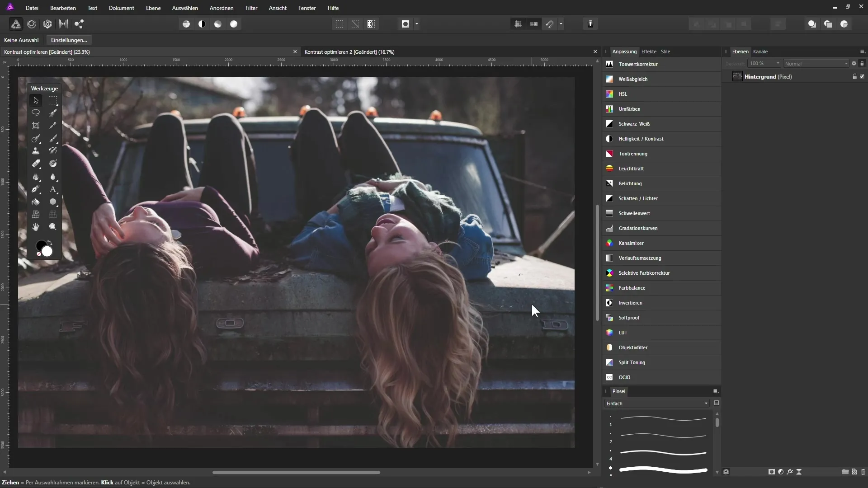868x488 pixels.
Task: Click the no-color reset swatch
Action: tap(39, 254)
